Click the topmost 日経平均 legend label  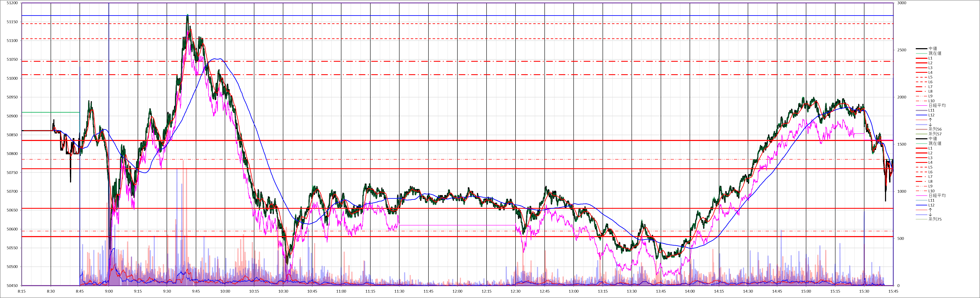(x=937, y=106)
